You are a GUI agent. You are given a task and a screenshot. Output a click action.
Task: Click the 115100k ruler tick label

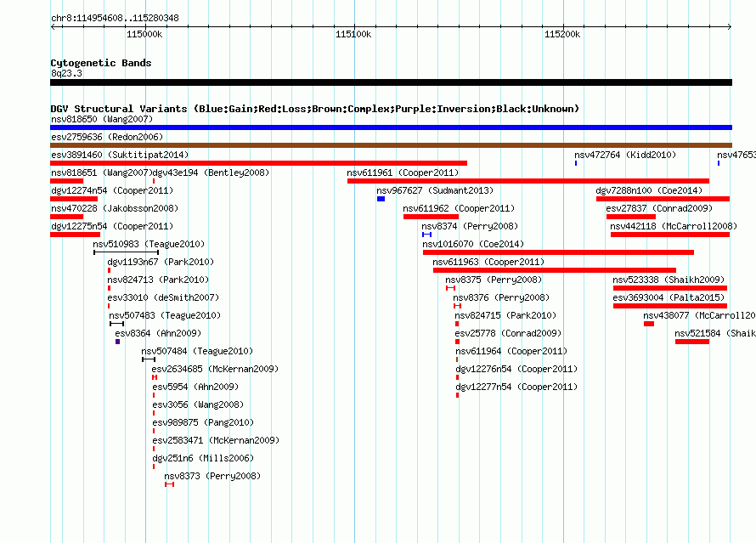[x=353, y=34]
